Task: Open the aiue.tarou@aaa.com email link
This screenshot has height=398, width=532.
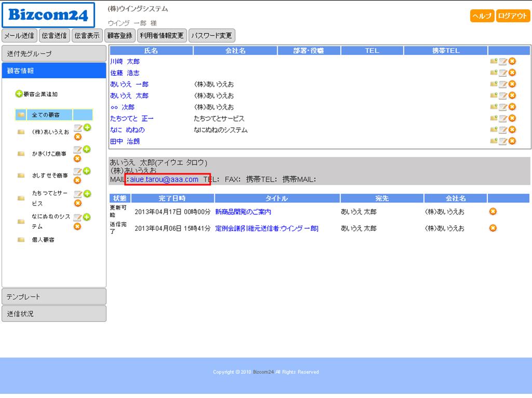Action: click(164, 180)
